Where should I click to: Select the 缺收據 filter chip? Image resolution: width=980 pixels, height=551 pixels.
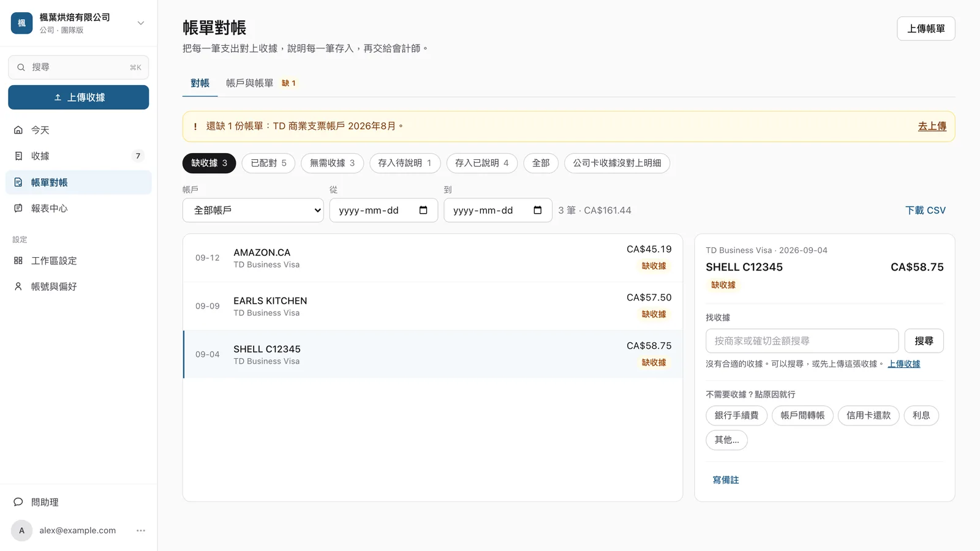209,163
